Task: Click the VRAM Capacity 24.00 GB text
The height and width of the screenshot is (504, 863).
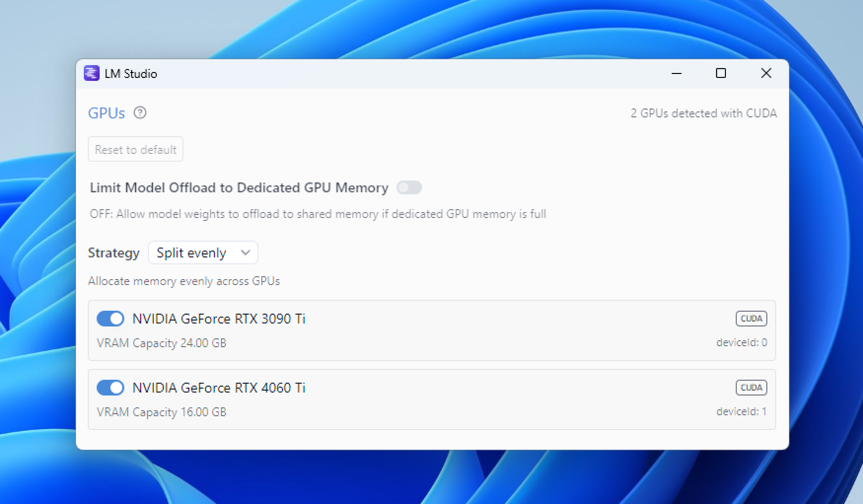Action: click(x=161, y=343)
